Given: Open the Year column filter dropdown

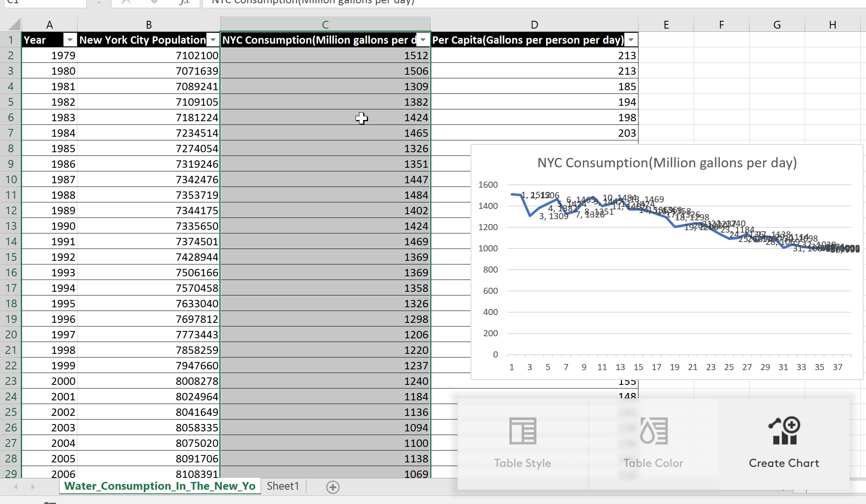Looking at the screenshot, I should point(70,40).
